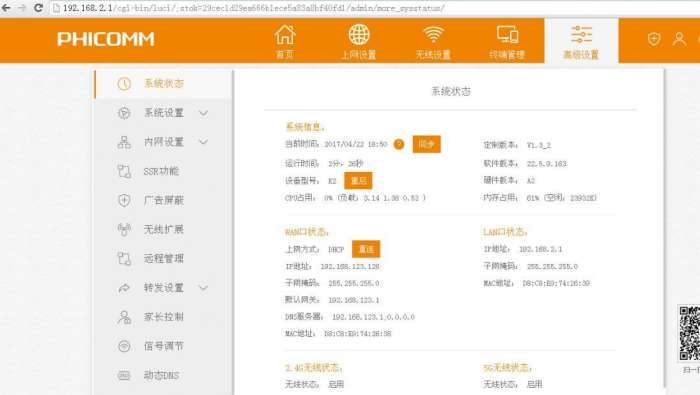Expand the 转发设置 chevron arrow

click(x=203, y=288)
